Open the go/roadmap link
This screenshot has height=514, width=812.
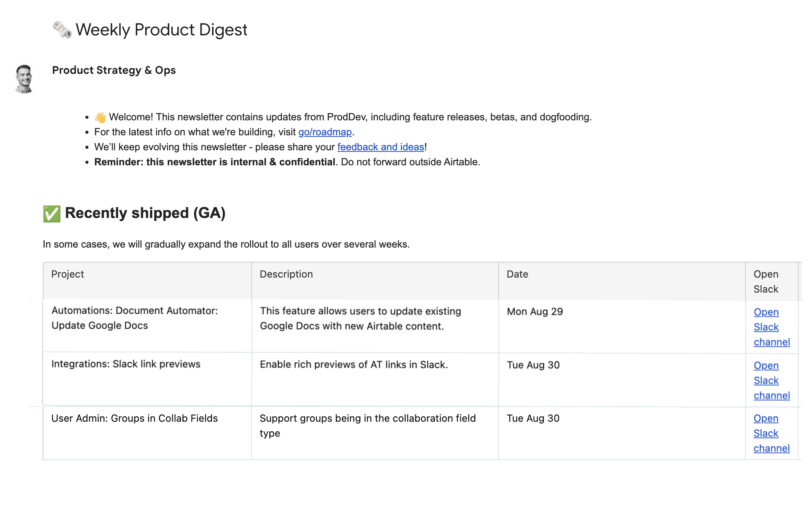(x=325, y=132)
